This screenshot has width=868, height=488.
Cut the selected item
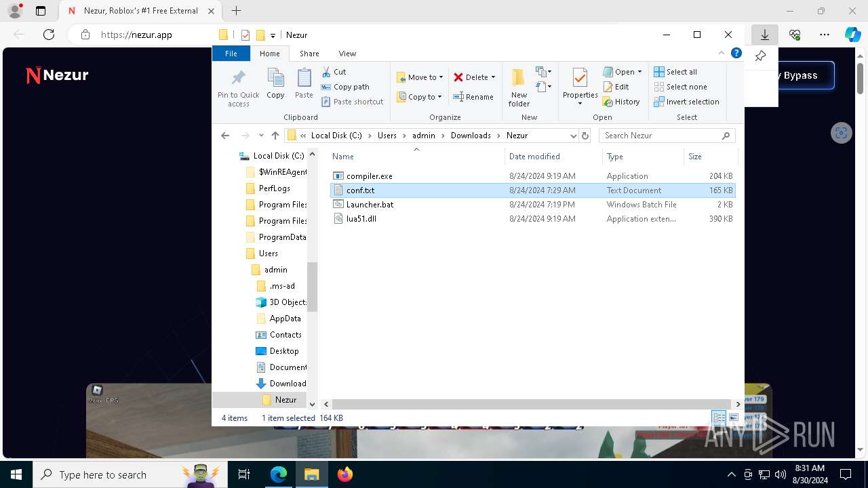pyautogui.click(x=334, y=72)
